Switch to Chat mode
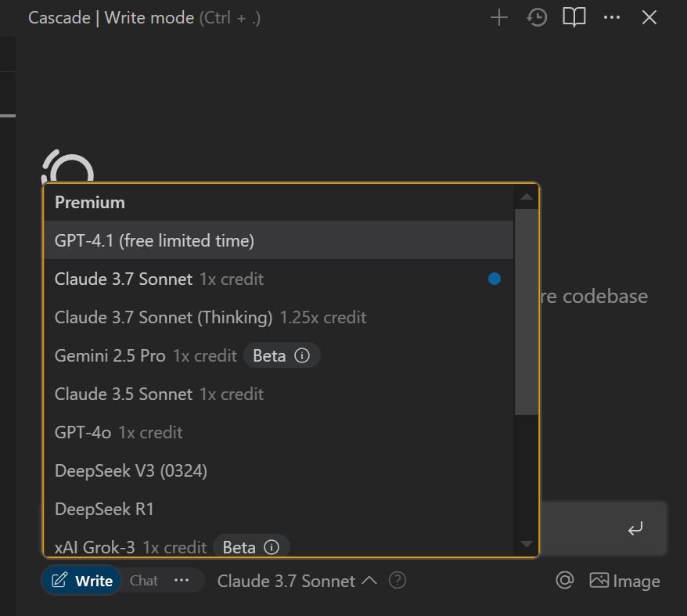 pyautogui.click(x=144, y=581)
